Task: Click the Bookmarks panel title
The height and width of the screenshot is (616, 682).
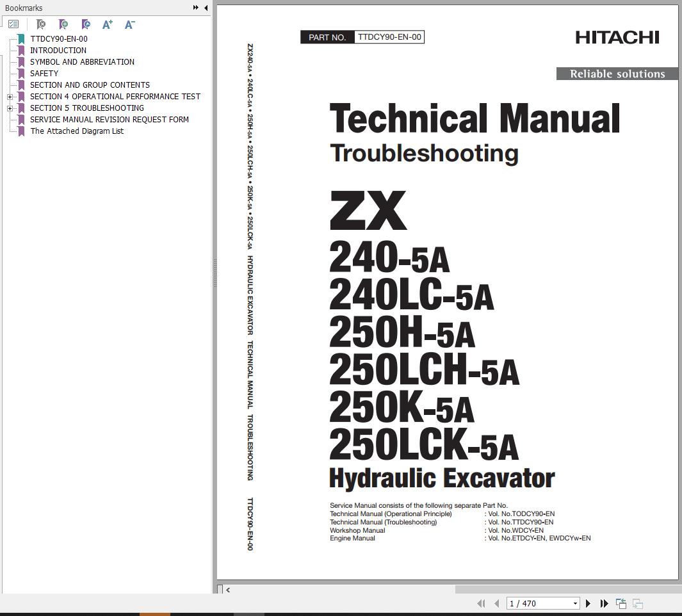Action: (x=24, y=8)
